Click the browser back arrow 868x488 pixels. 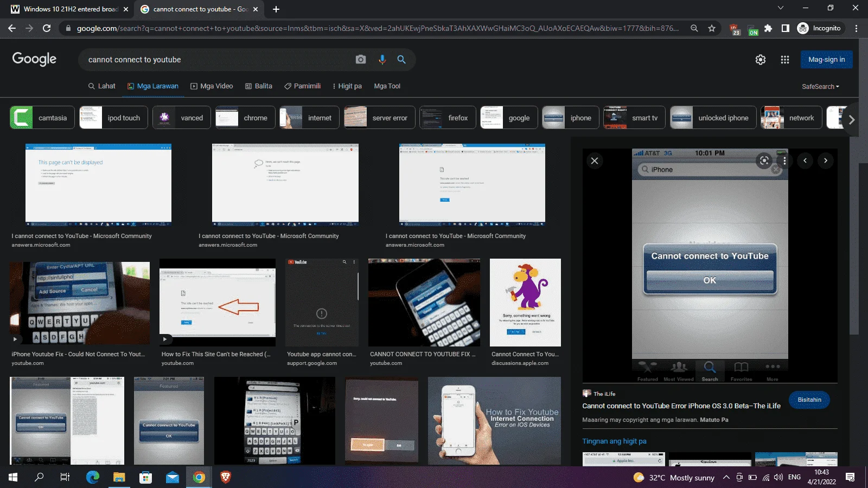coord(12,28)
